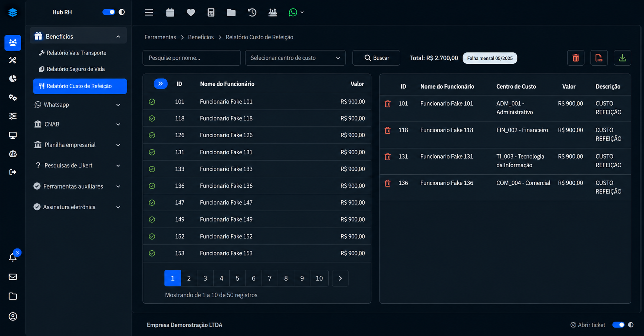Image resolution: width=644 pixels, height=336 pixels.
Task: Select the users icon in left rail
Action: [13, 43]
